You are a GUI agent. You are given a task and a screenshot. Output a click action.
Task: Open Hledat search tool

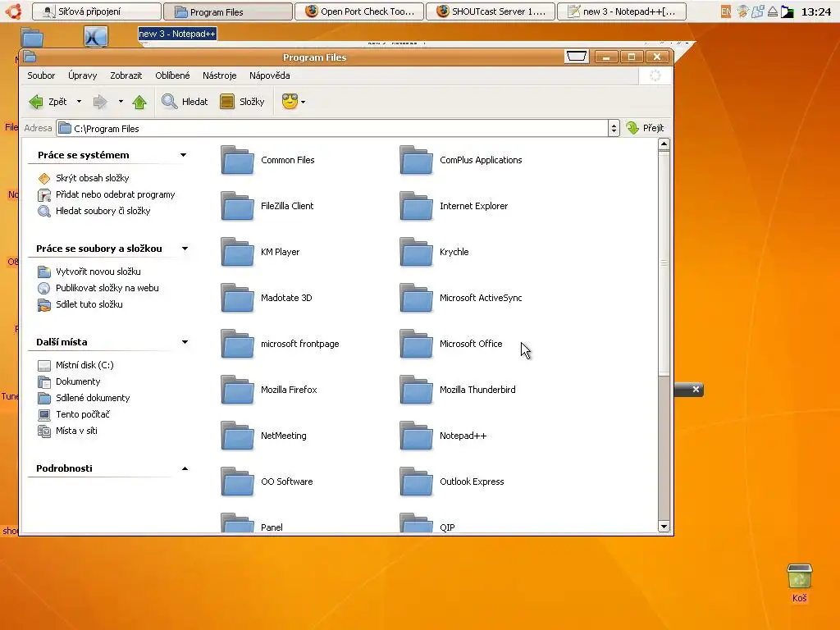(185, 101)
